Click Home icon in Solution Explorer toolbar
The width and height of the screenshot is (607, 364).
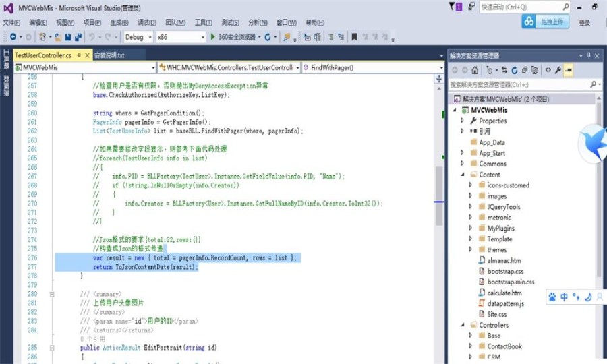pos(475,69)
